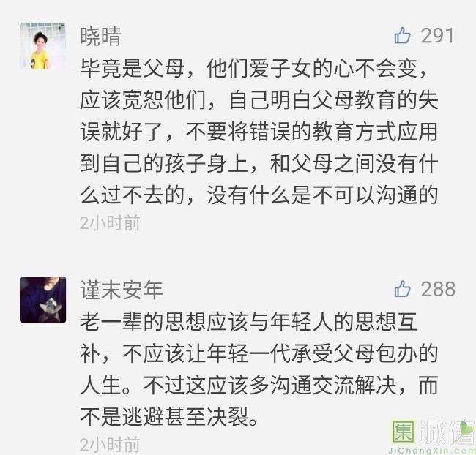Click the username 谨末安年

click(x=122, y=290)
